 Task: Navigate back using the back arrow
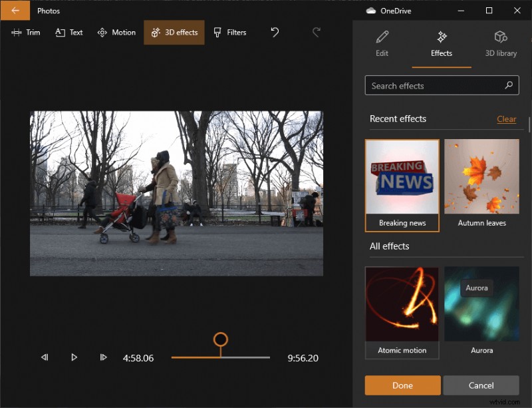15,10
